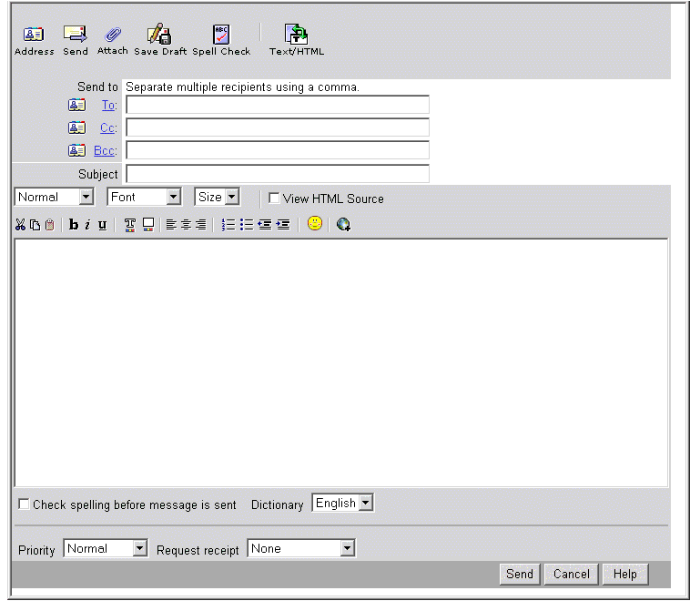The width and height of the screenshot is (700, 601).
Task: Insert a hyperlink with globe icon
Action: tap(343, 224)
